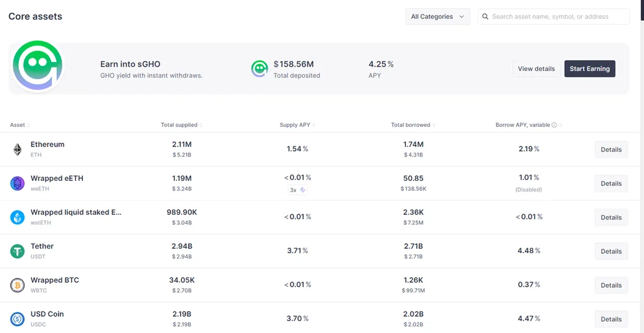Select the Tether asset name
Image resolution: width=644 pixels, height=333 pixels.
(x=42, y=246)
